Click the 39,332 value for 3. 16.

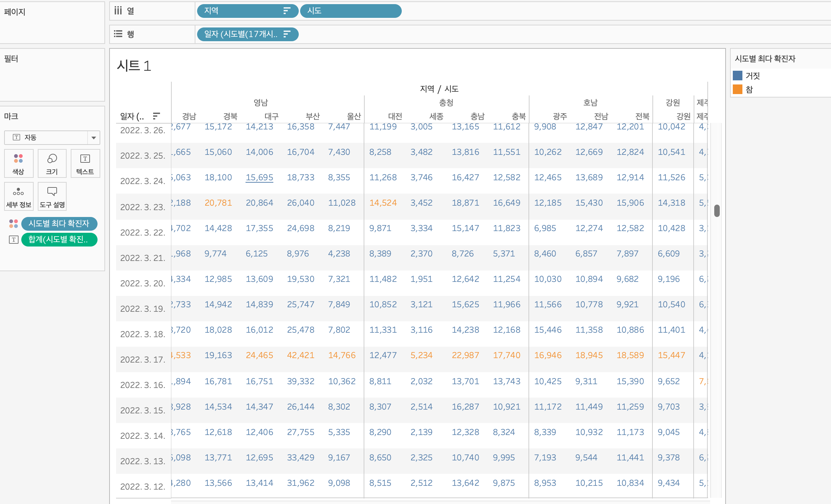tap(300, 381)
